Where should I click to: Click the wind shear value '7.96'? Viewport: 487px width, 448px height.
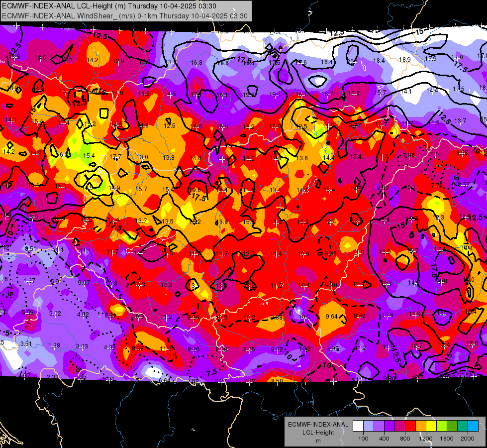pos(409,155)
